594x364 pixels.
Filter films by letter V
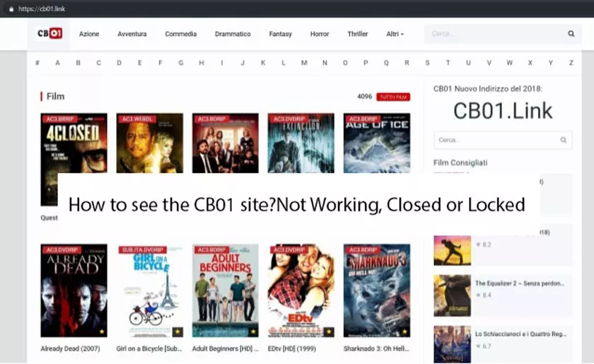pyautogui.click(x=489, y=63)
